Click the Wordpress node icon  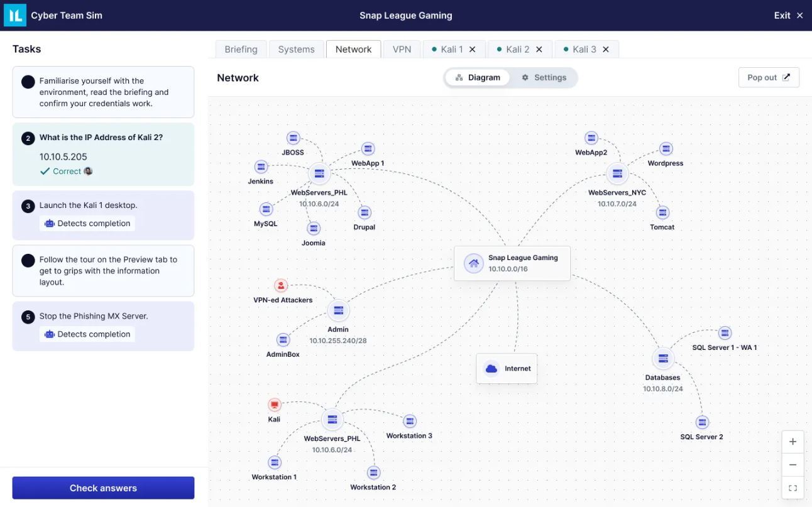click(x=666, y=148)
